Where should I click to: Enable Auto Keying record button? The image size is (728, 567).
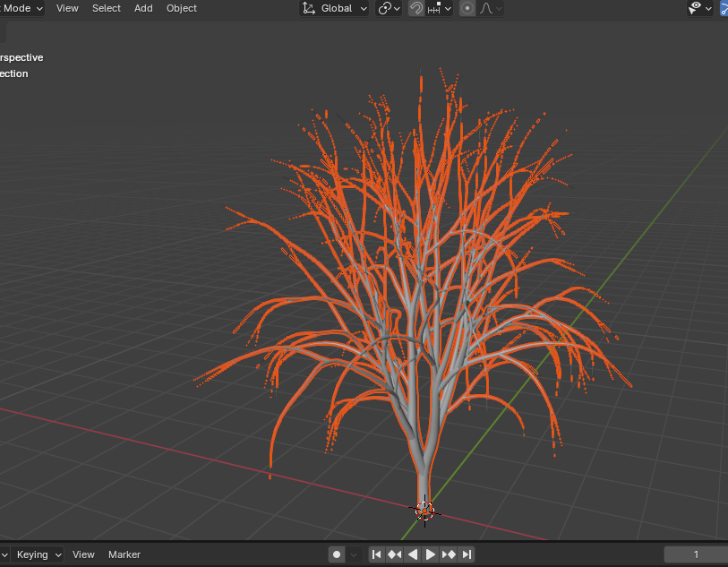(336, 554)
